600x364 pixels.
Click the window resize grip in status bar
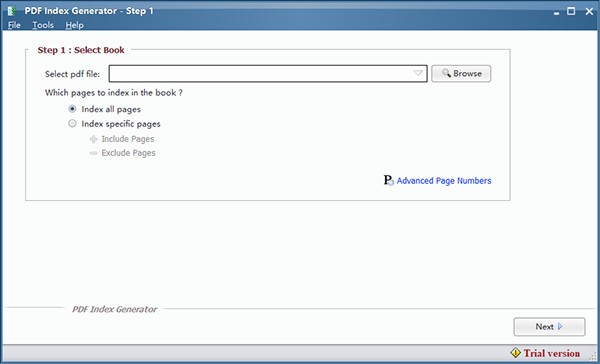[x=593, y=356]
